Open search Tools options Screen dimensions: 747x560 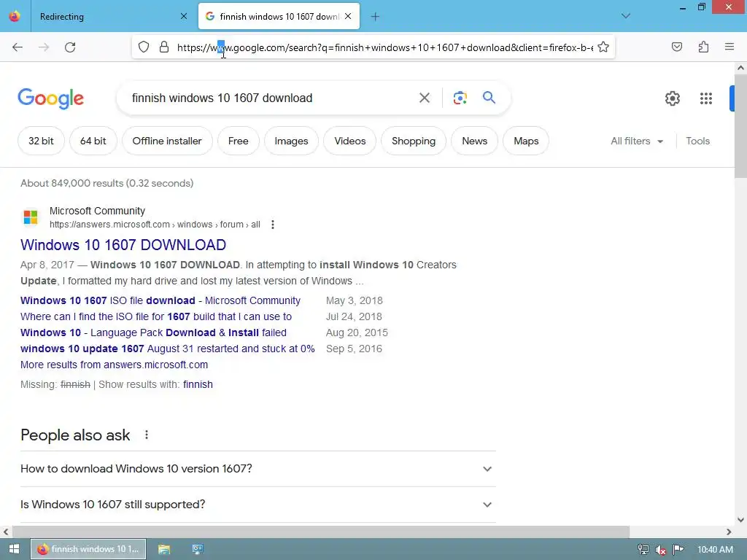[697, 141]
